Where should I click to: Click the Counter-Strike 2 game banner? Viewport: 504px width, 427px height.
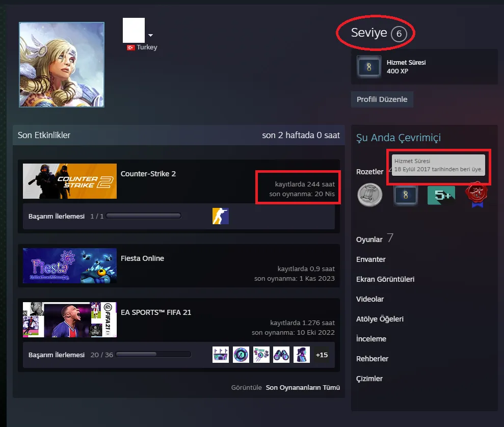[x=70, y=181]
